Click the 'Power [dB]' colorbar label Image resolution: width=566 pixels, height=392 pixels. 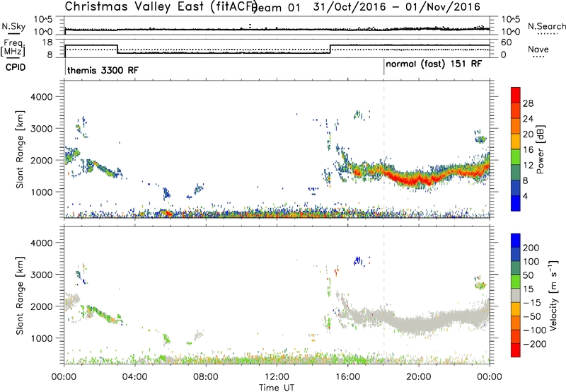pyautogui.click(x=541, y=149)
